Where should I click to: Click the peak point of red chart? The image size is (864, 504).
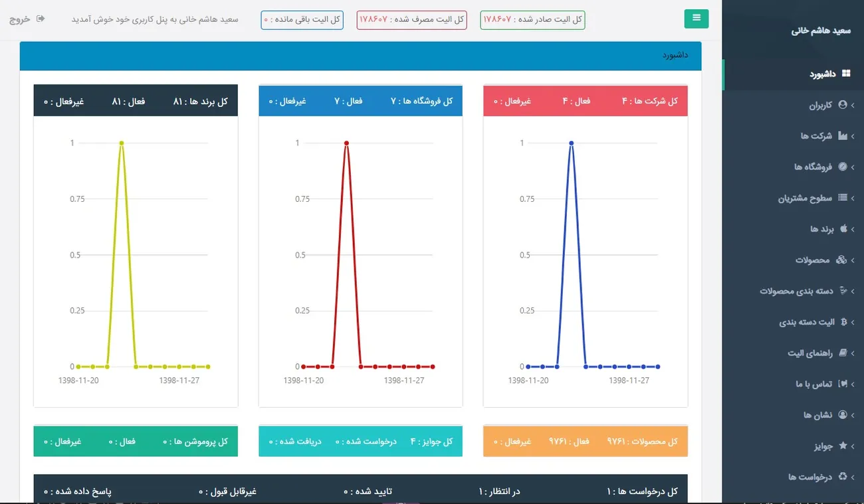pyautogui.click(x=346, y=143)
